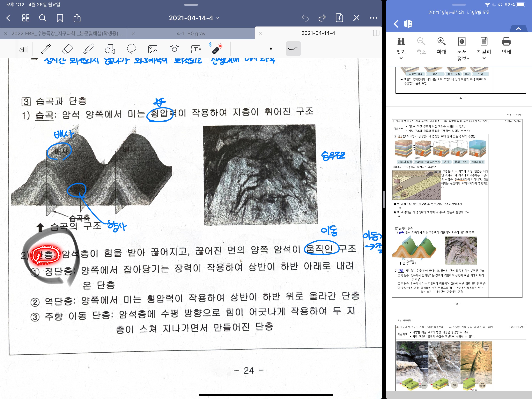This screenshot has height=399, width=532.
Task: Toggle the zoom window tool
Action: coord(24,49)
